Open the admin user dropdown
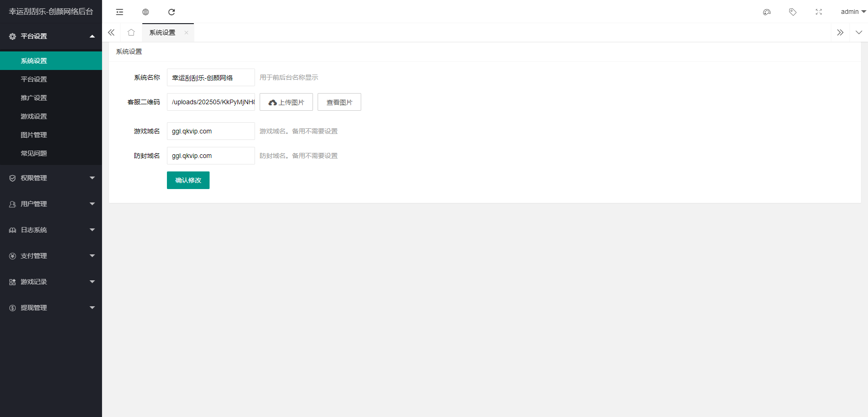The height and width of the screenshot is (417, 868). tap(853, 12)
